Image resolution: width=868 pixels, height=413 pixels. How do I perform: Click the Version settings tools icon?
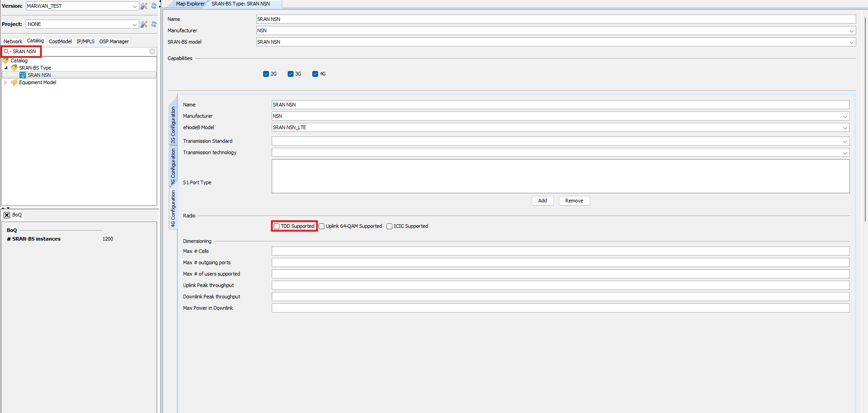(x=144, y=6)
